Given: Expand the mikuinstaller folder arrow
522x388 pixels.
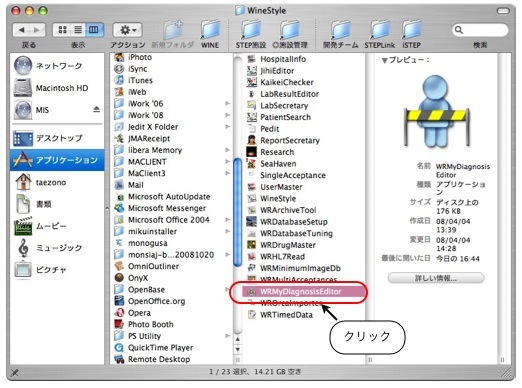Looking at the screenshot, I should (x=227, y=231).
